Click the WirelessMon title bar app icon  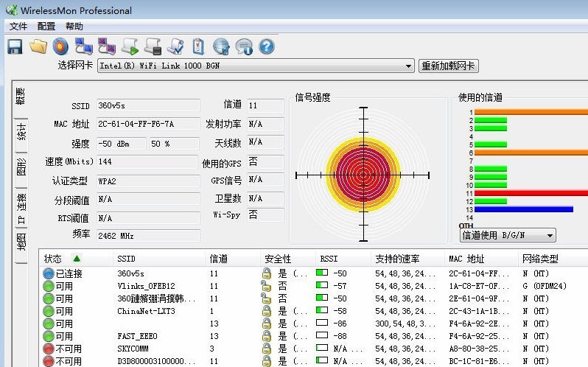[x=12, y=10]
